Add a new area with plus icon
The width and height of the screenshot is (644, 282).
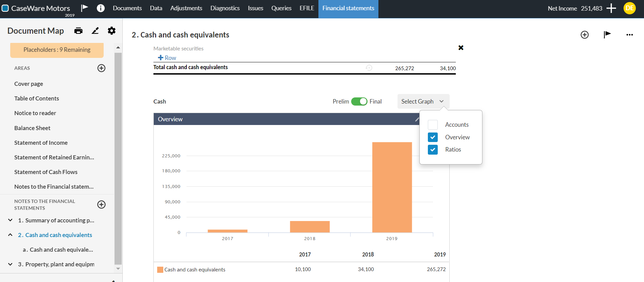point(101,68)
